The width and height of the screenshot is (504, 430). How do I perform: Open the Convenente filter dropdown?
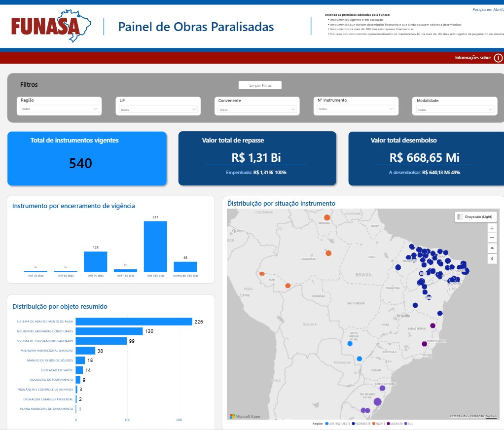tap(256, 109)
